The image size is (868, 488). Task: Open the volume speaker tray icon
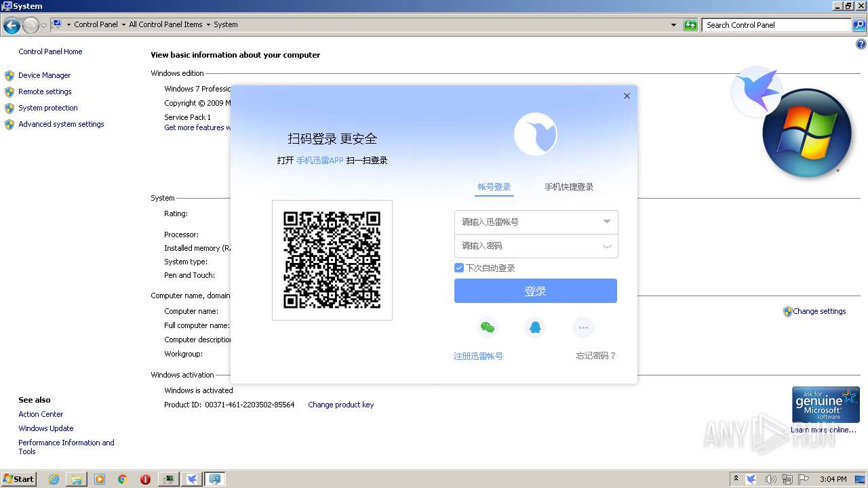pos(770,479)
